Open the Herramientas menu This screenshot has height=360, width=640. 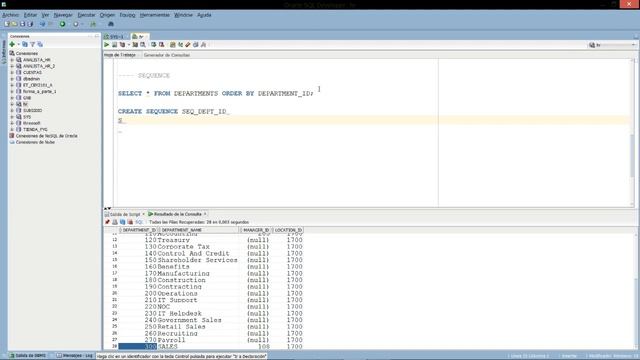155,15
